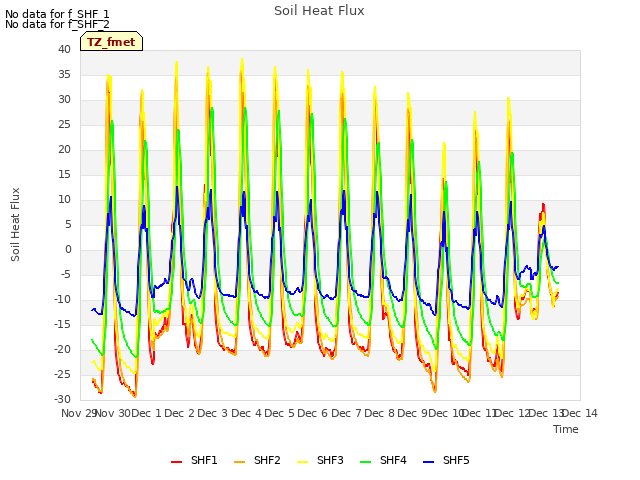
Task: Click the Dec 3 x-axis tick label
Action: point(213,413)
